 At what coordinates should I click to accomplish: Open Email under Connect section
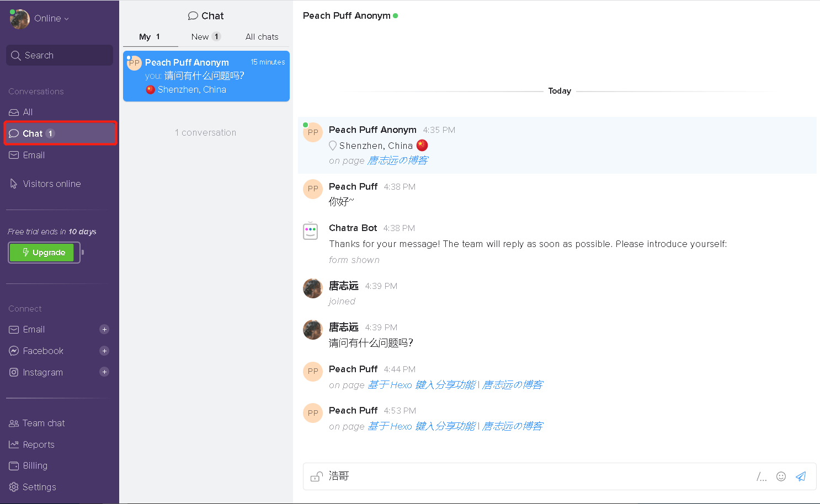[34, 329]
